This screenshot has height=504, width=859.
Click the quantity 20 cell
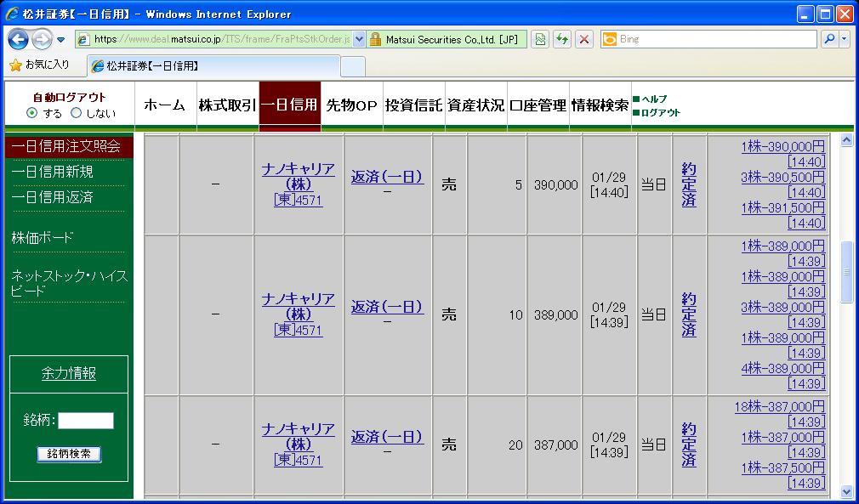[497, 445]
